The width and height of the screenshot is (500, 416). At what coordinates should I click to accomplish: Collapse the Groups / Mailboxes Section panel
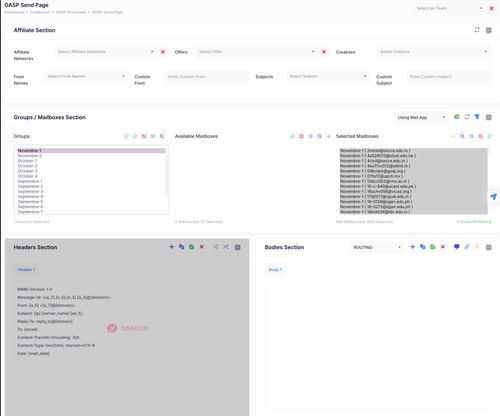pos(489,117)
